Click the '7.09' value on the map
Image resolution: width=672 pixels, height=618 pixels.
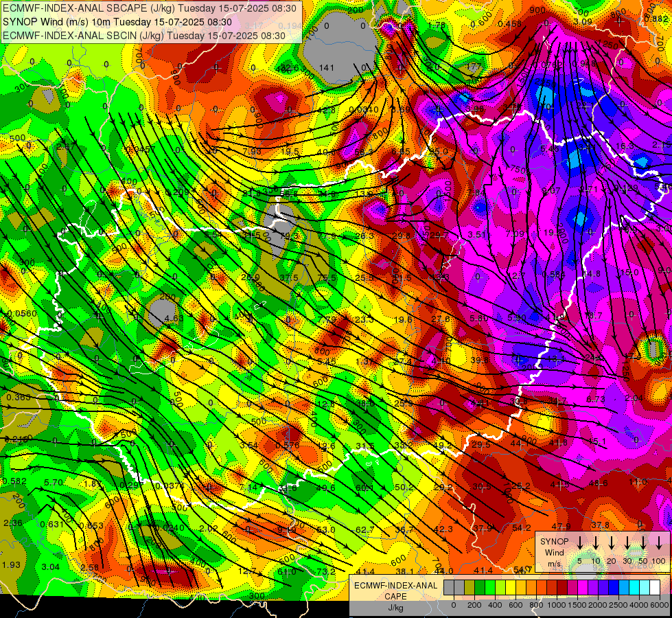coord(515,233)
